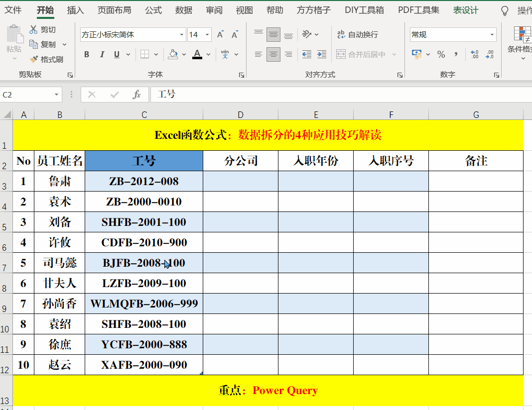Expand the Name Box dropdown arrow
Viewport: 532px width, 410px height.
[56, 95]
